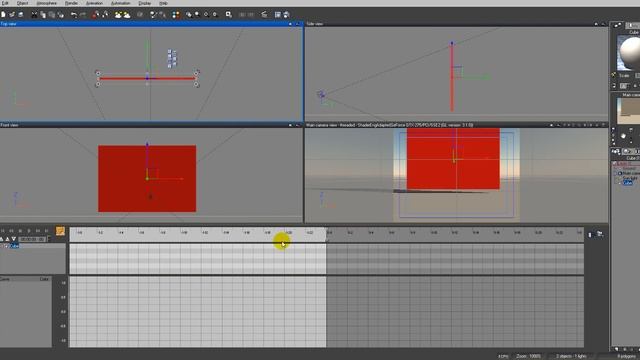Click the New scene toolbar icon
640x360 pixels.
3,15
